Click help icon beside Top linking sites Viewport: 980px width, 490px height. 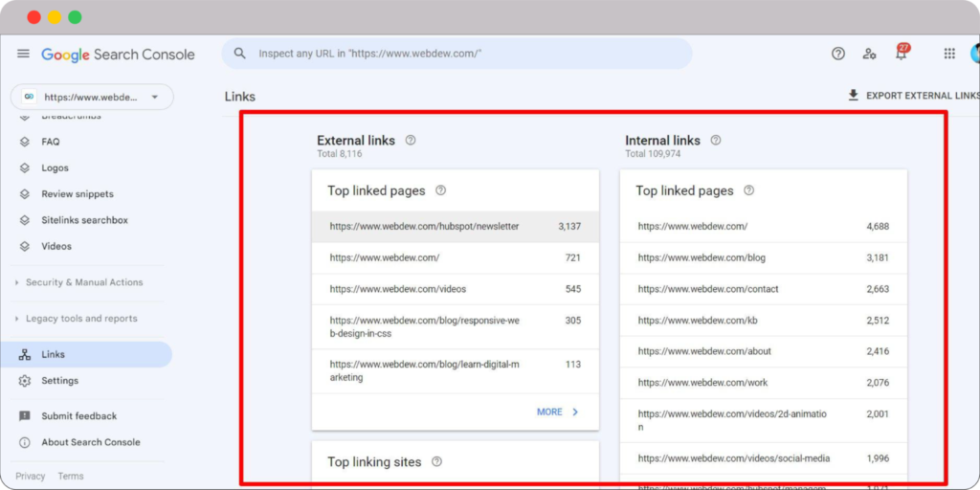pos(436,462)
